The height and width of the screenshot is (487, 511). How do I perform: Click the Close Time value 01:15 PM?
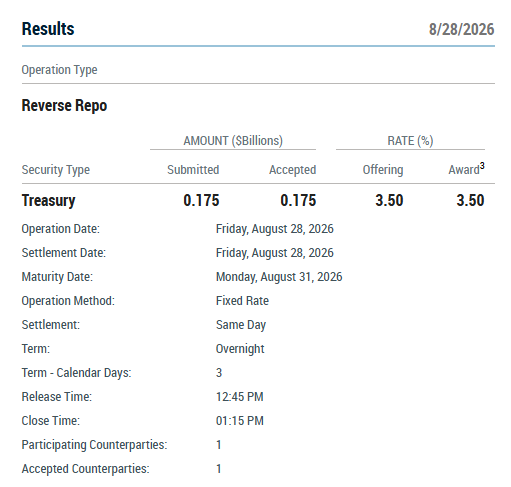[240, 421]
